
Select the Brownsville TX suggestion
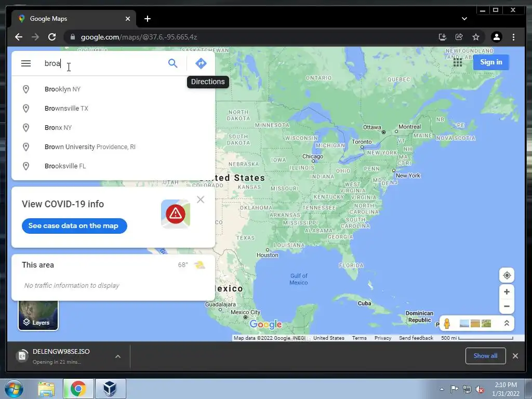[x=113, y=109]
